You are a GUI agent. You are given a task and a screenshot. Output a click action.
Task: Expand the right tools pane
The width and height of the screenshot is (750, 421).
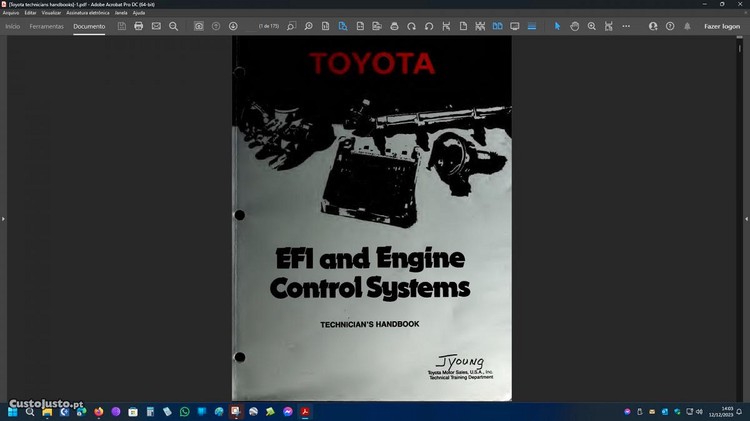pos(746,218)
